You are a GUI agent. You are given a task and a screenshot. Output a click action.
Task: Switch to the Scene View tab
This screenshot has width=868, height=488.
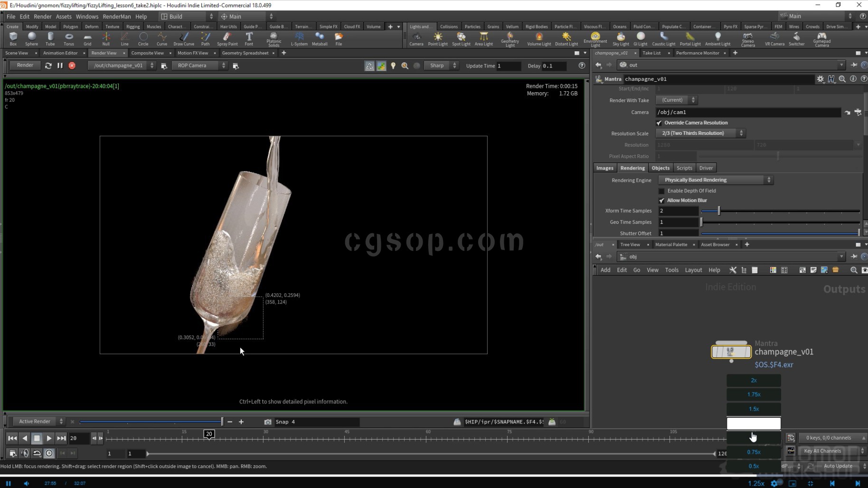(x=17, y=53)
